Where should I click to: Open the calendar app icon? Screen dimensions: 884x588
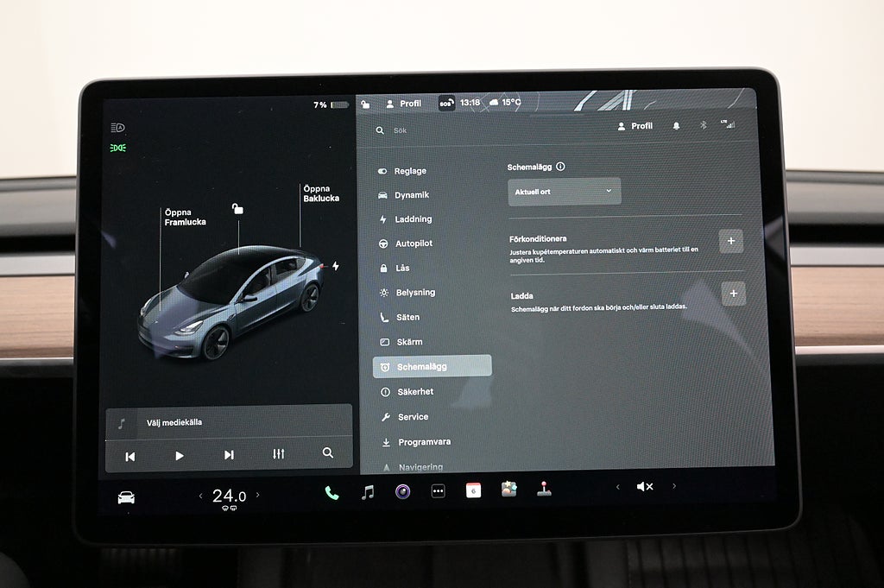coord(473,490)
